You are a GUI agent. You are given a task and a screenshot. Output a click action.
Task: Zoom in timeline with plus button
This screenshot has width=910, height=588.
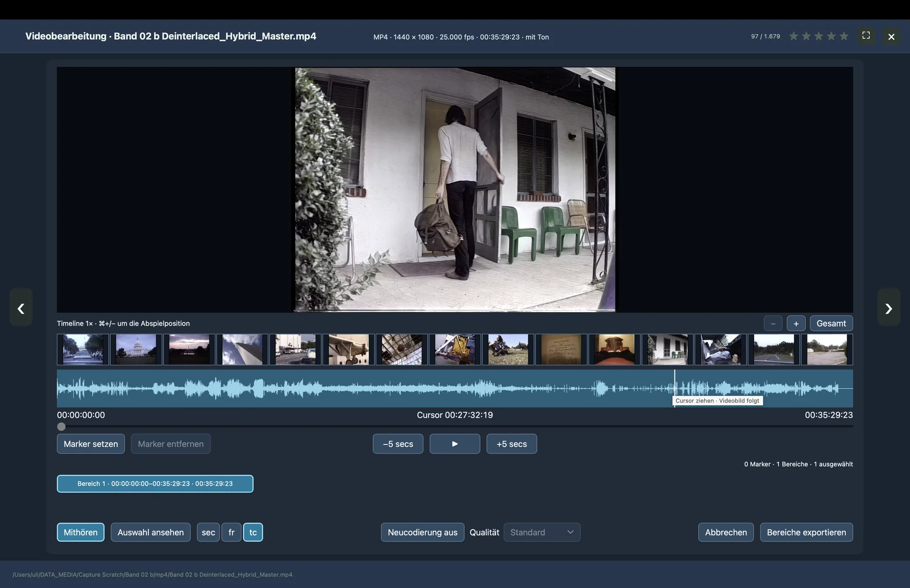coord(796,324)
